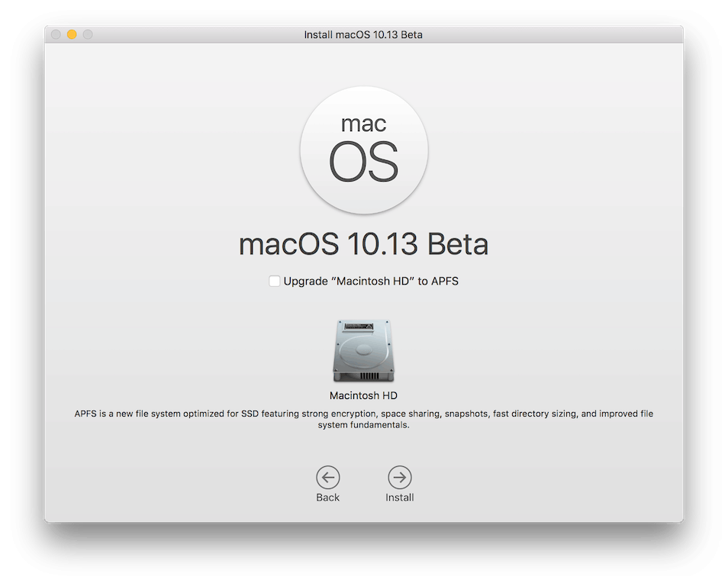Click the APFS file system description text

point(363,420)
